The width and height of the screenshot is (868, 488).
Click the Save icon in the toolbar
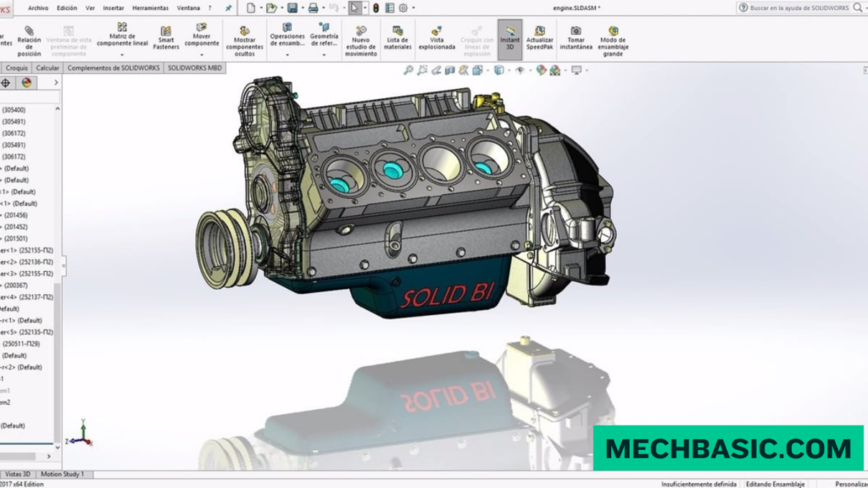[292, 8]
